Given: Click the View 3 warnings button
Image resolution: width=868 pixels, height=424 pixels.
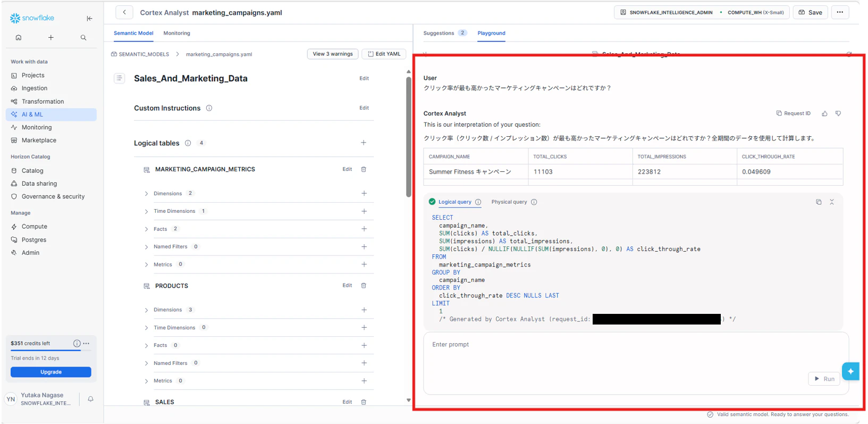Looking at the screenshot, I should [x=333, y=54].
